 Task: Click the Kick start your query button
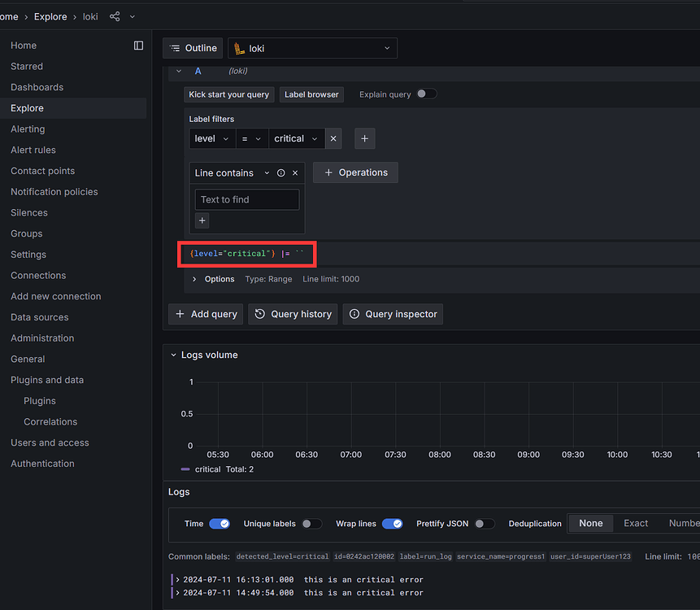[x=228, y=94]
